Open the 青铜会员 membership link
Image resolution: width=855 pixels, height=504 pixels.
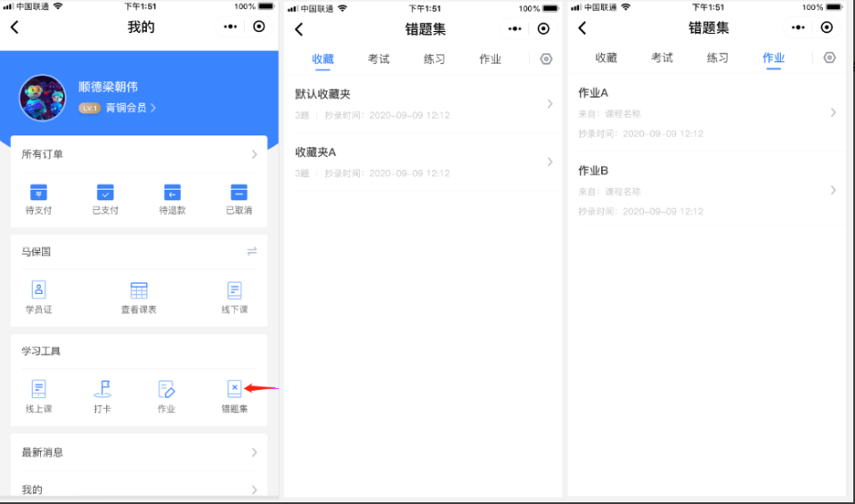pos(131,108)
